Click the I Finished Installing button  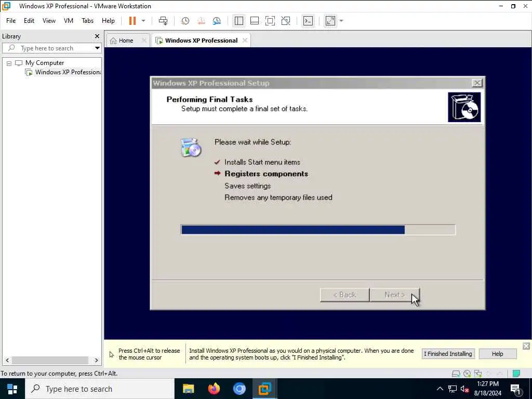click(448, 354)
